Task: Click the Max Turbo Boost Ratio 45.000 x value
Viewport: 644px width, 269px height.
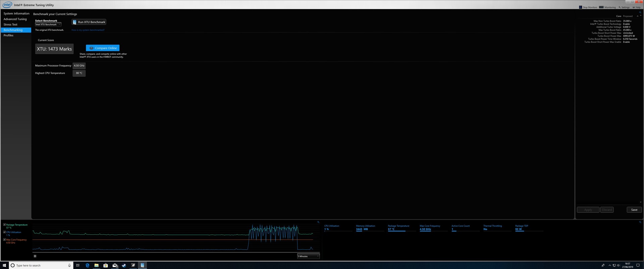Action: tap(627, 30)
